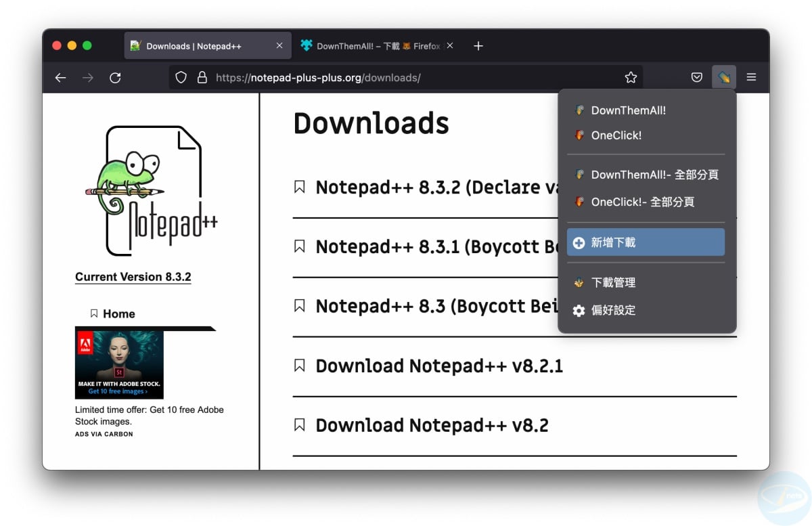Save the page to Pocket
This screenshot has width=812, height=526.
tap(696, 77)
